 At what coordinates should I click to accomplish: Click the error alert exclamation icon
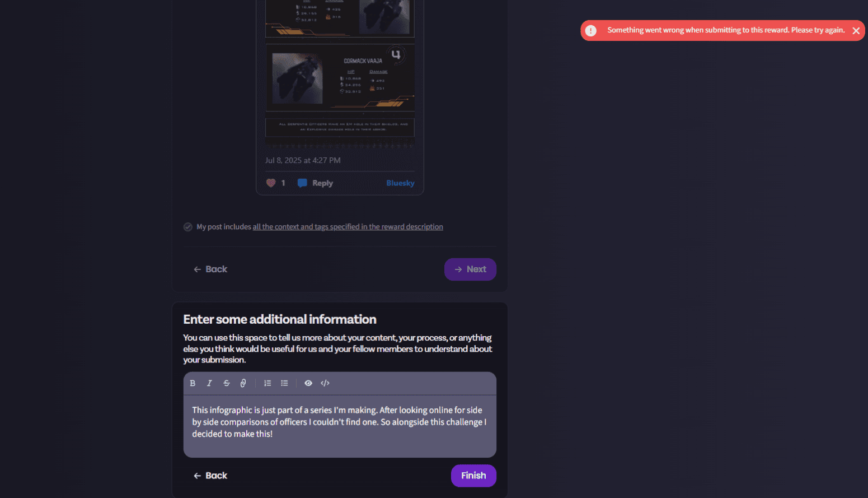591,31
